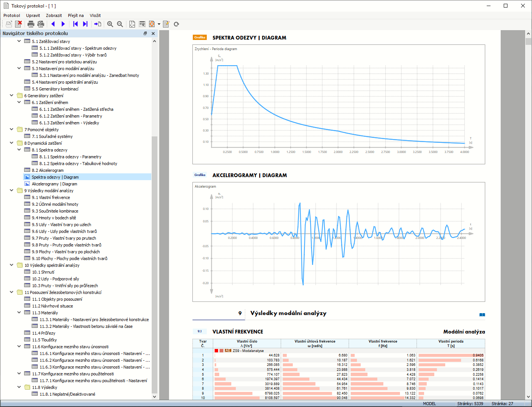Open print settings with gear-printer icon
This screenshot has width=532, height=407.
coord(41,24)
